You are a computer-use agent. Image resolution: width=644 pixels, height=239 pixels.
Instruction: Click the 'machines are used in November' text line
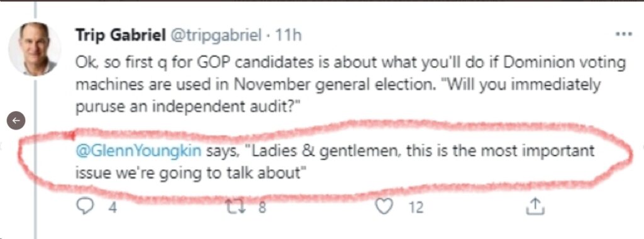338,85
